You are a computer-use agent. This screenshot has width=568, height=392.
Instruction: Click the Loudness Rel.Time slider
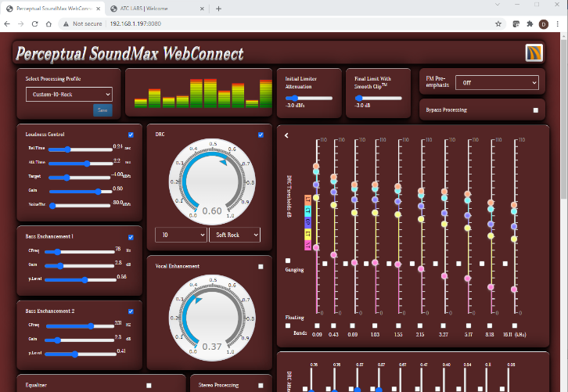[x=81, y=149]
